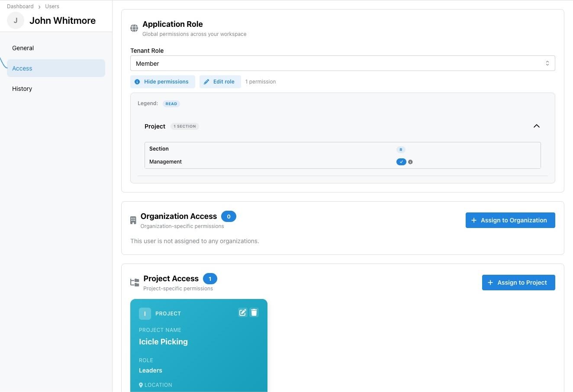Viewport: 573px width, 392px height.
Task: Click the building icon next to Organization Access
Action: tap(133, 220)
